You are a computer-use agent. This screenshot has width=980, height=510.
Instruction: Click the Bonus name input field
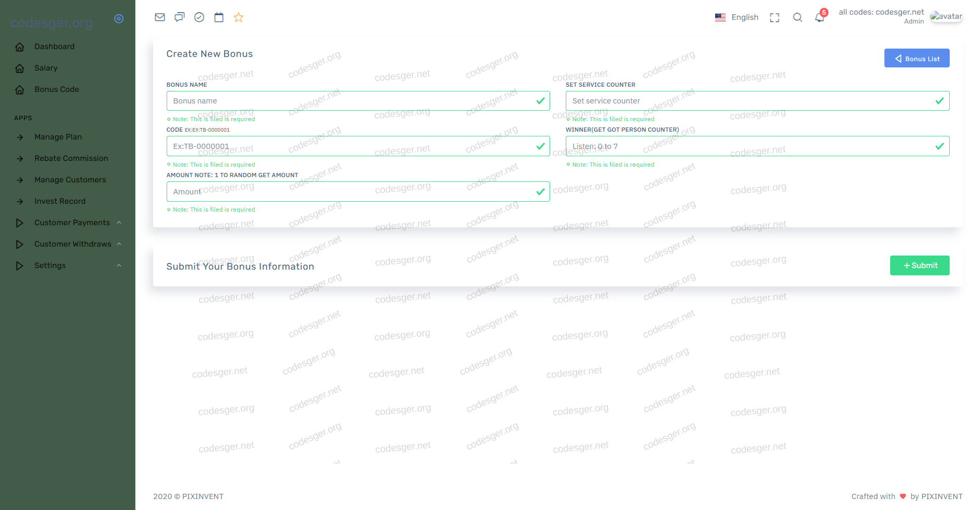[350, 101]
